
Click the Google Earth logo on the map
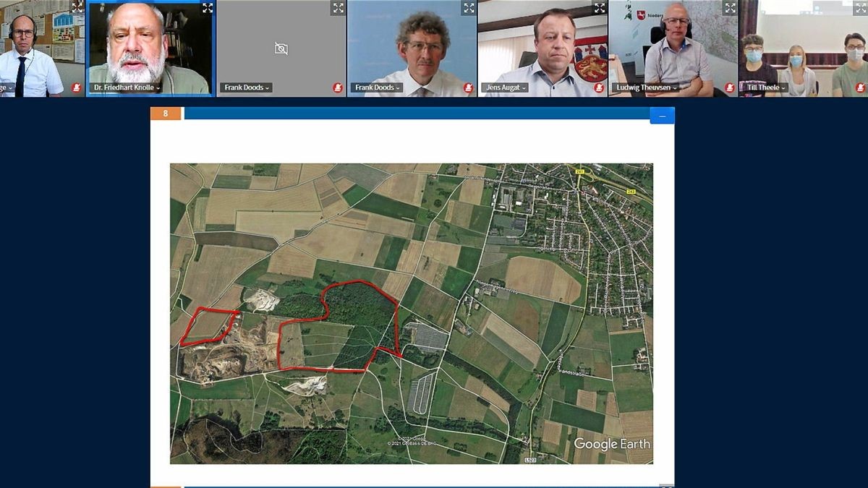click(x=612, y=444)
